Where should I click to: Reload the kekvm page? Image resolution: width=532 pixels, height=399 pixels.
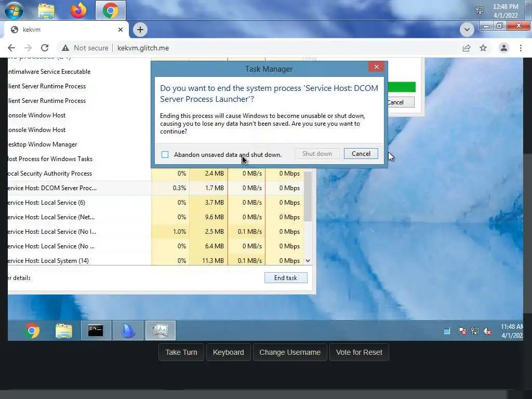(45, 48)
